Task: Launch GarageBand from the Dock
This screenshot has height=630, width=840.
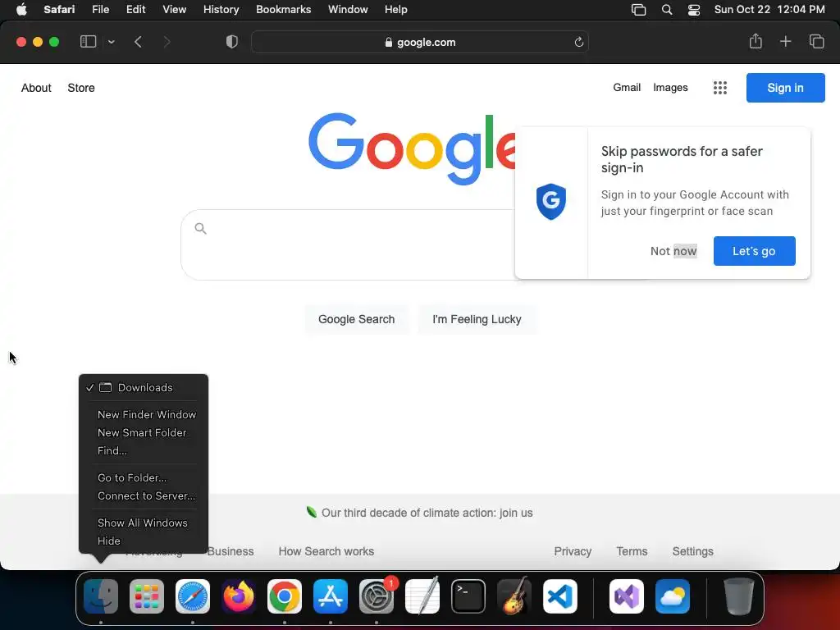Action: pos(514,596)
